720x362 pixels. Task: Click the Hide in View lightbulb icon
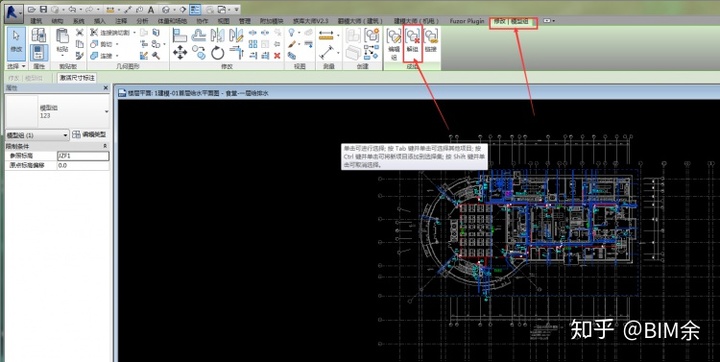[x=291, y=33]
